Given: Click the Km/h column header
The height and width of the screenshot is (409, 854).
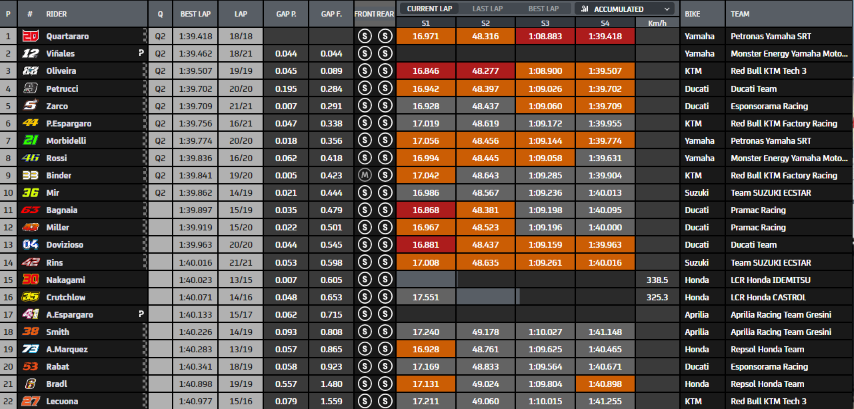Looking at the screenshot, I should [x=657, y=23].
